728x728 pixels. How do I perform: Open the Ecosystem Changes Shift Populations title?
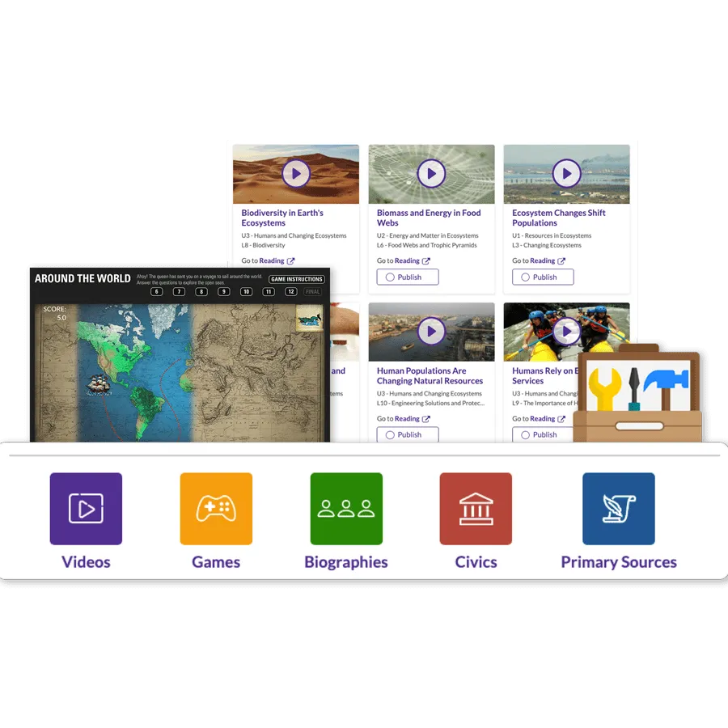pyautogui.click(x=558, y=218)
